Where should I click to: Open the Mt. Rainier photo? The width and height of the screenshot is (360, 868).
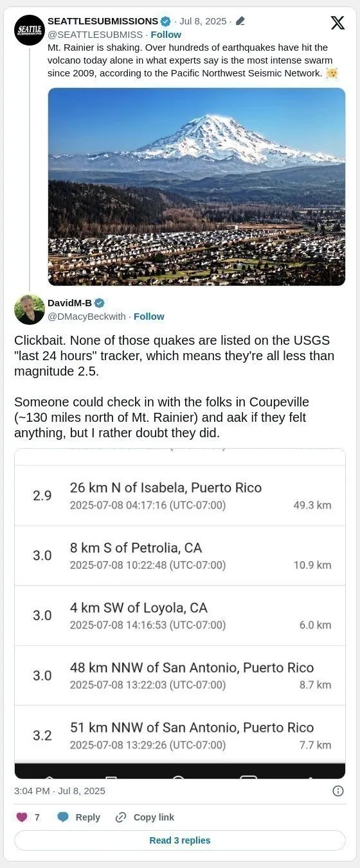pyautogui.click(x=197, y=186)
